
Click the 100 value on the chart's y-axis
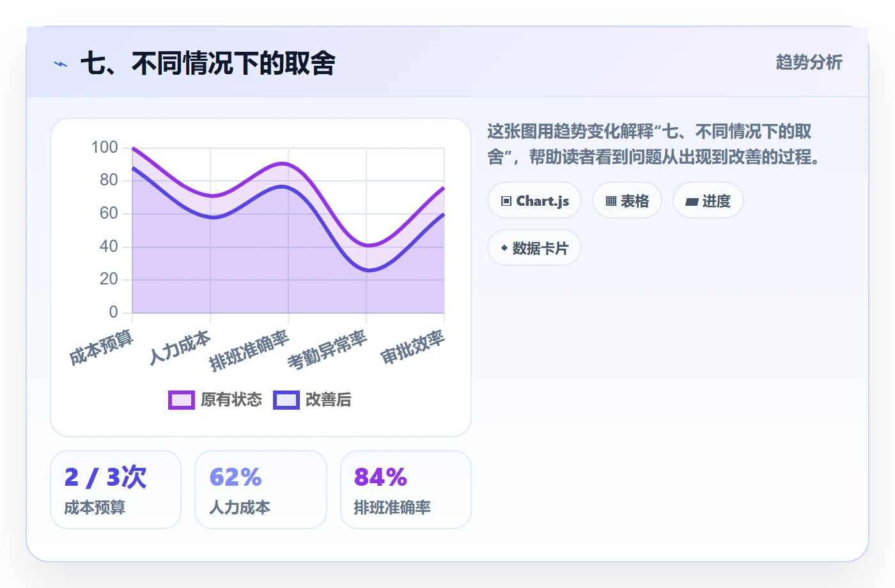[x=105, y=148]
